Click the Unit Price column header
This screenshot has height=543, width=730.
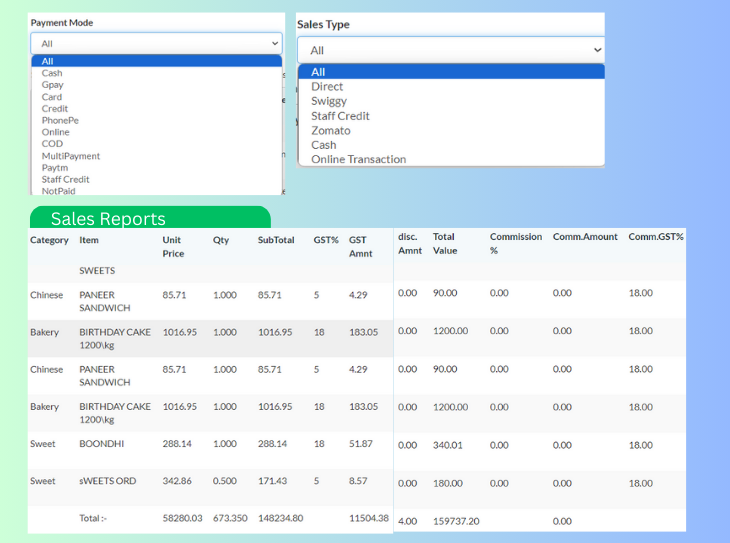coord(173,247)
